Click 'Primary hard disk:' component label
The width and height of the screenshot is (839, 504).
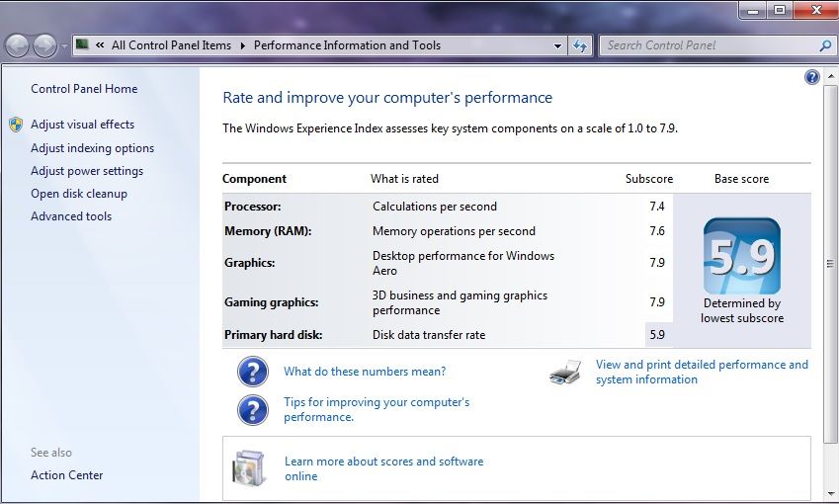coord(274,335)
